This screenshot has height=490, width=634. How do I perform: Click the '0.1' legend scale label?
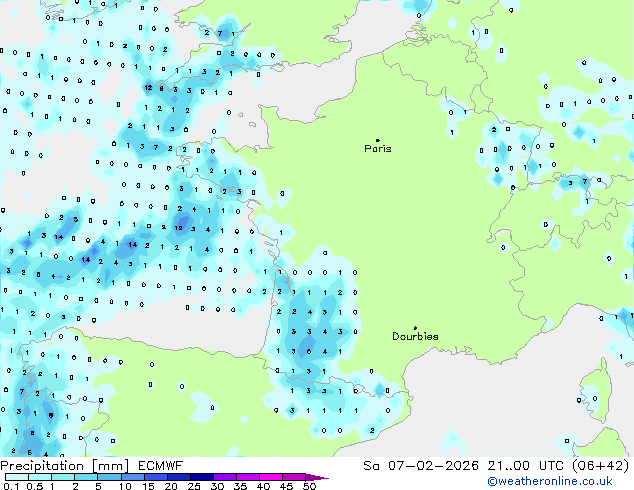pos(11,486)
